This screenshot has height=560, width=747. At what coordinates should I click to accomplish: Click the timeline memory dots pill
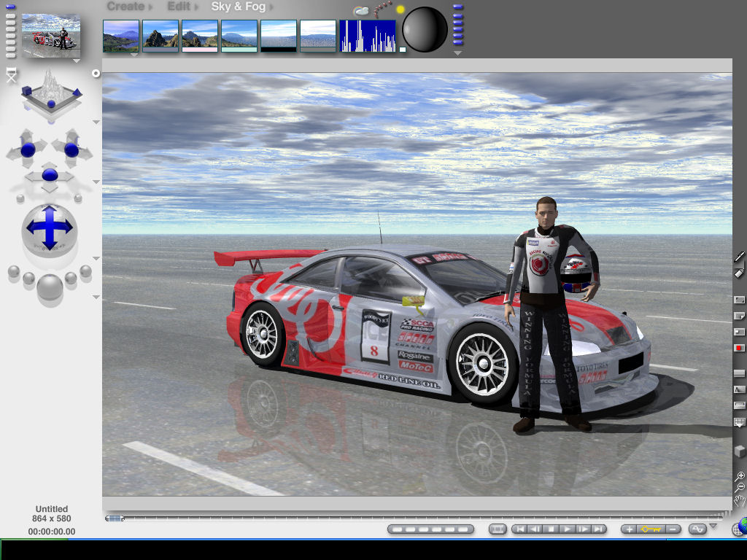(430, 529)
